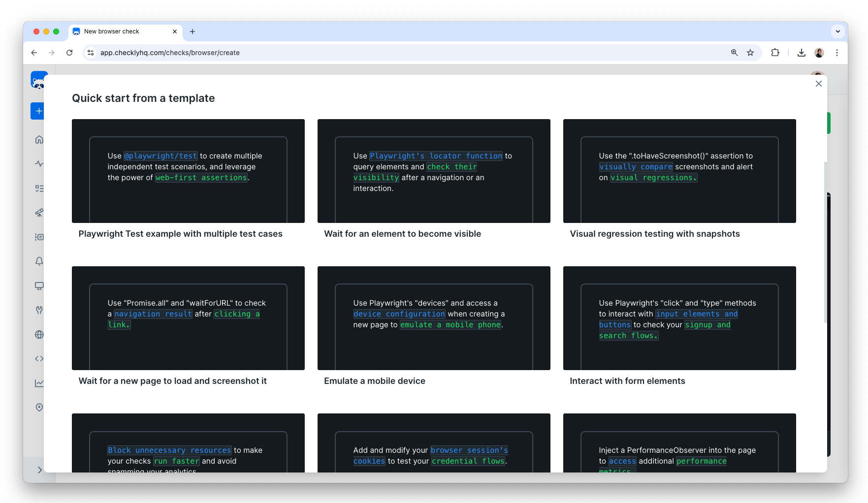Image resolution: width=868 pixels, height=503 pixels.
Task: Click the telescope icon in the sidebar
Action: pos(39,213)
